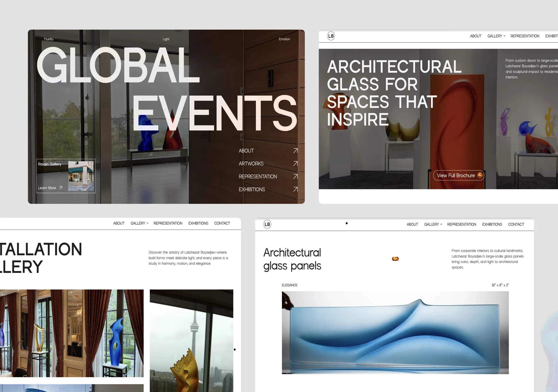
Task: Click the arrow icon beside ARTWORKS
Action: tap(296, 164)
